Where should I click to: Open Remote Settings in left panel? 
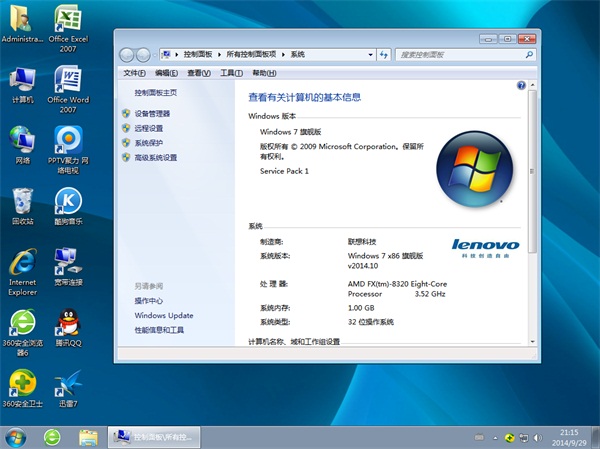tap(148, 128)
